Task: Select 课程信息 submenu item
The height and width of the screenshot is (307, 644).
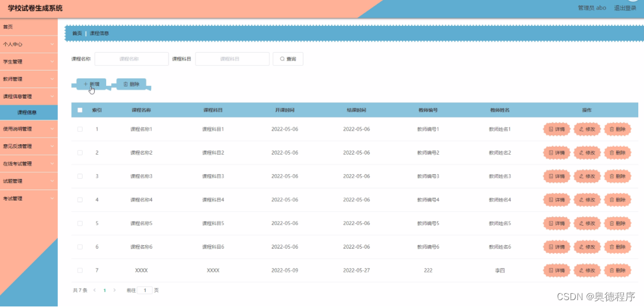Action: 29,112
